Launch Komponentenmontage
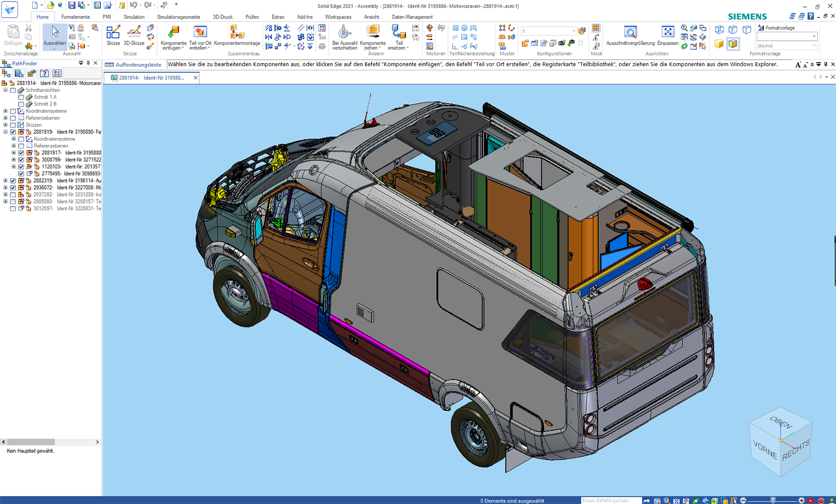This screenshot has width=836, height=504. point(237,36)
